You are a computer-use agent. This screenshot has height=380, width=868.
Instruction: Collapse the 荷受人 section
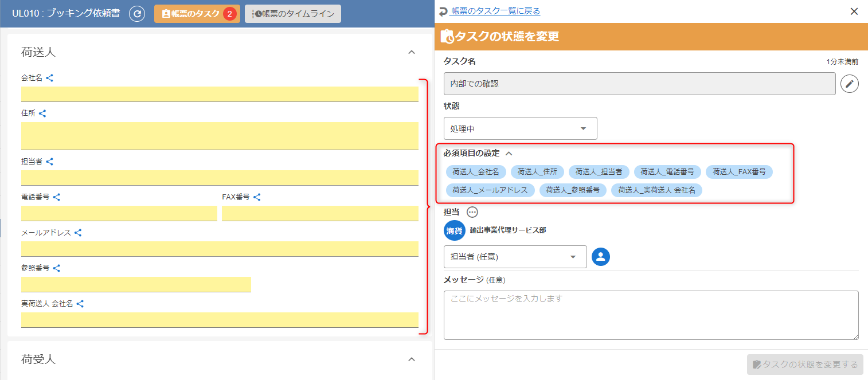tap(411, 359)
